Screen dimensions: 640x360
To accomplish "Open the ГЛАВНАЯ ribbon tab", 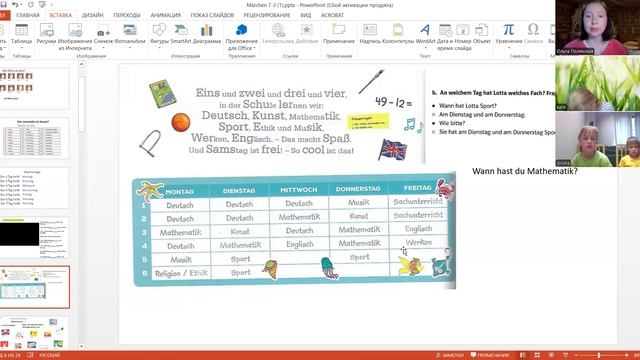I will tap(28, 15).
